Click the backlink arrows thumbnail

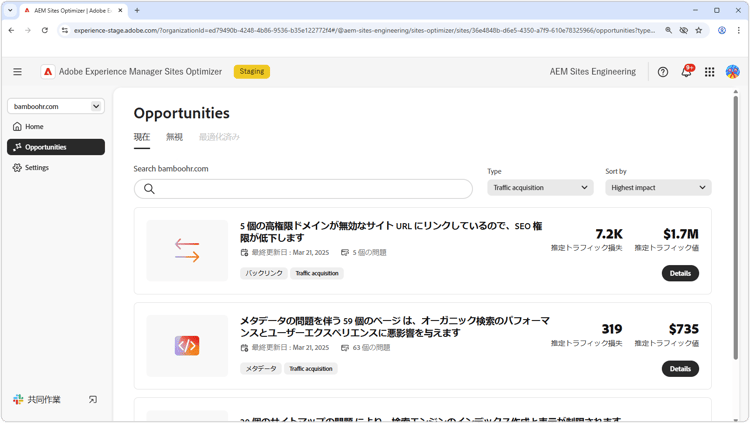187,250
